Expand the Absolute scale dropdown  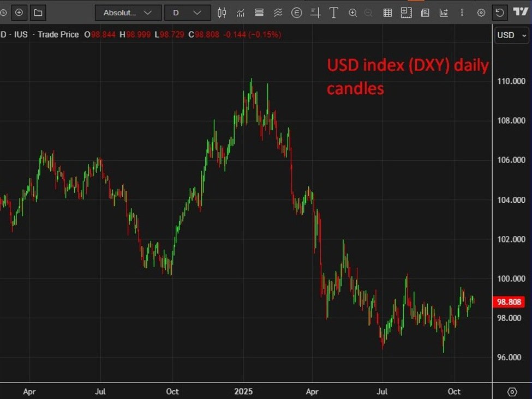[128, 13]
